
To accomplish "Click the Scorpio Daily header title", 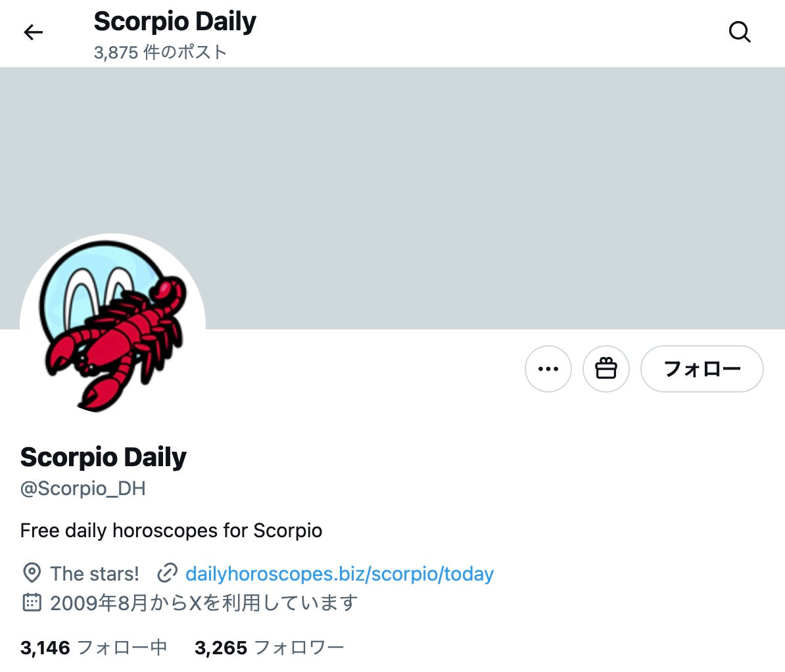I will 175,22.
